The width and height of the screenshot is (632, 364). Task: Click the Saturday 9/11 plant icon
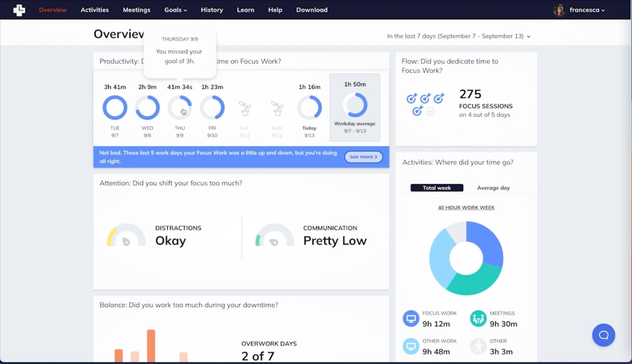point(245,108)
